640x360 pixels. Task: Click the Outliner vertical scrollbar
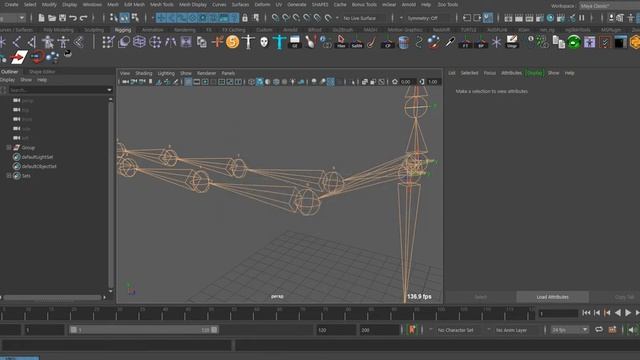click(111, 195)
